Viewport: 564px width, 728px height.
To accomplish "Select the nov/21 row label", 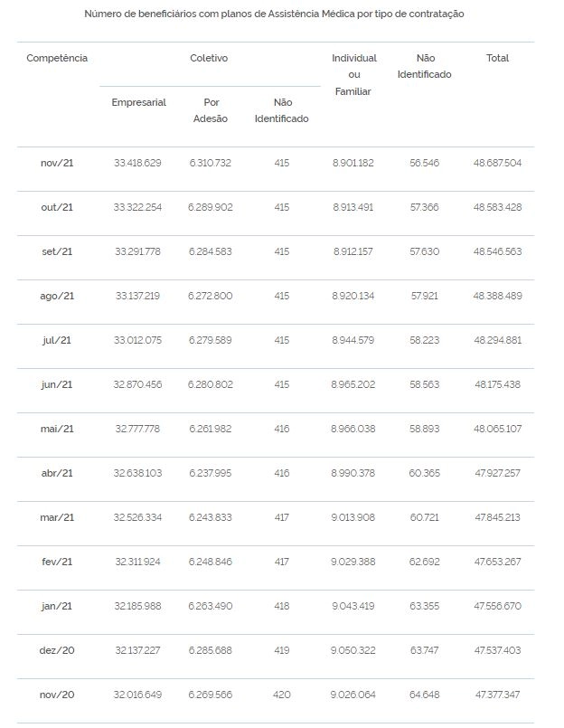I will [57, 163].
